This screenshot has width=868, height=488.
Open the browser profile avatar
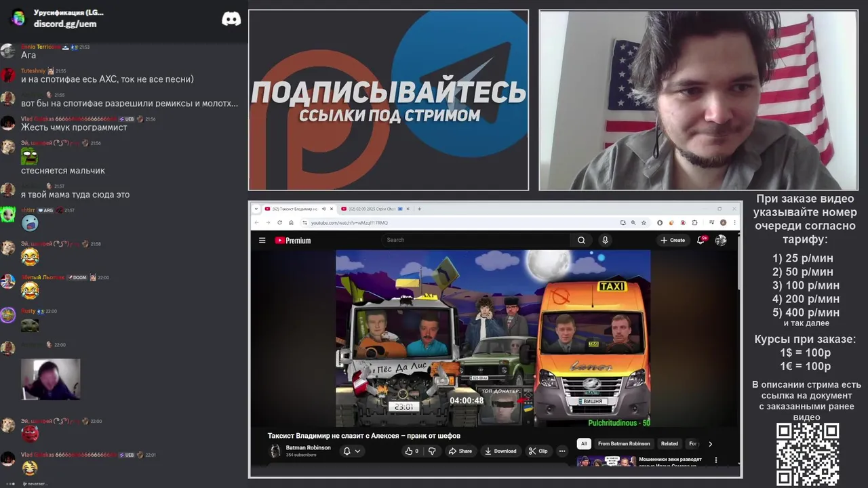[x=724, y=222]
